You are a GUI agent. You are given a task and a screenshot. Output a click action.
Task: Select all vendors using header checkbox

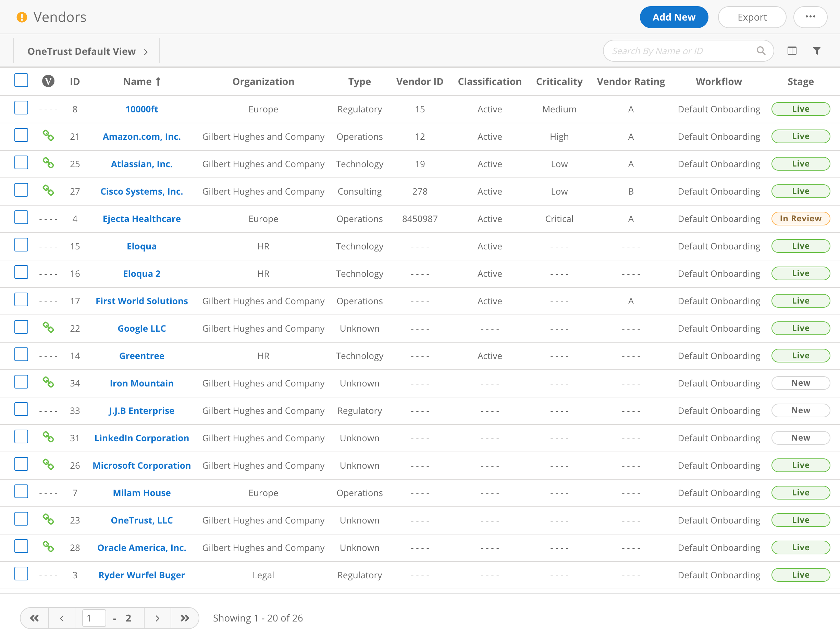pos(21,80)
